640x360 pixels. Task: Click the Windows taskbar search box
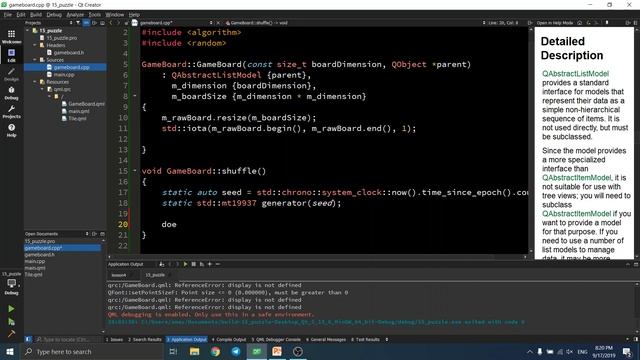pos(92,351)
